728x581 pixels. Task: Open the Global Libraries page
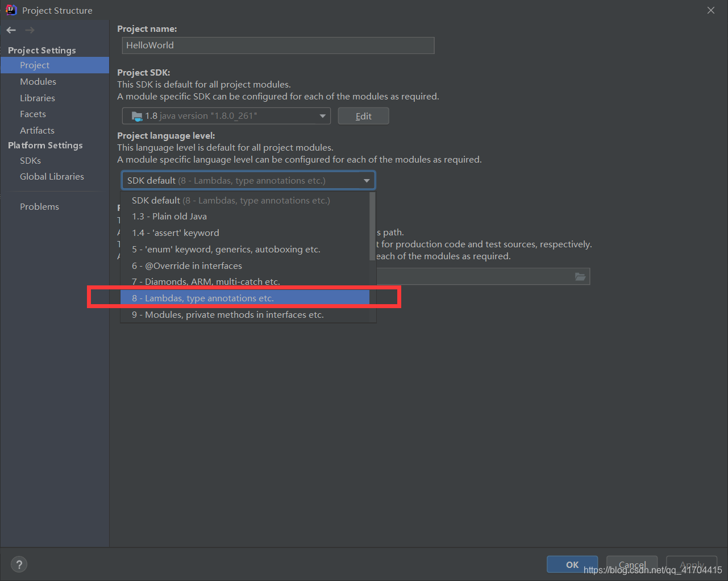click(55, 177)
